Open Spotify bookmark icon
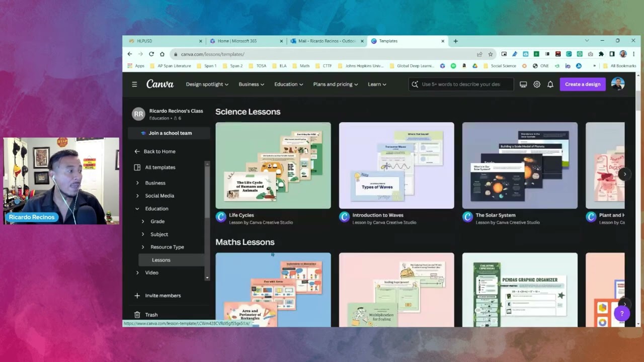This screenshot has height=362, width=644. (x=453, y=66)
